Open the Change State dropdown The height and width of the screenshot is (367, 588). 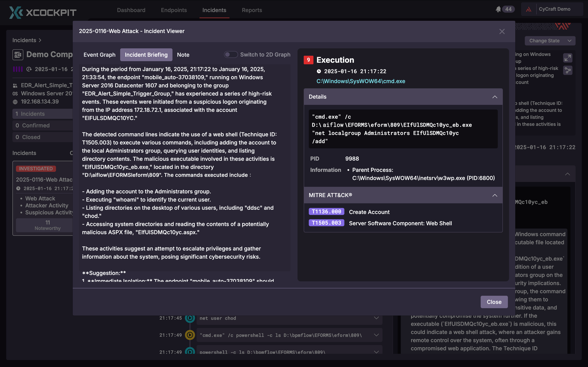pos(550,41)
